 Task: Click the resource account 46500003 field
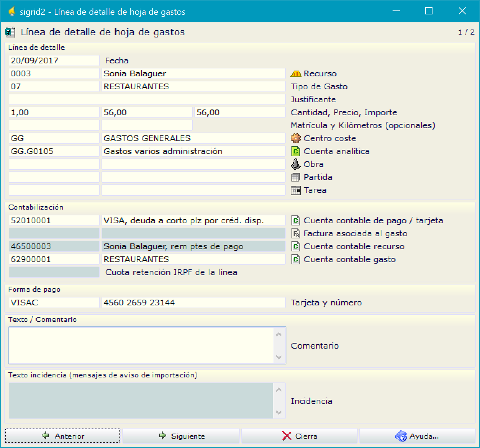pyautogui.click(x=54, y=246)
